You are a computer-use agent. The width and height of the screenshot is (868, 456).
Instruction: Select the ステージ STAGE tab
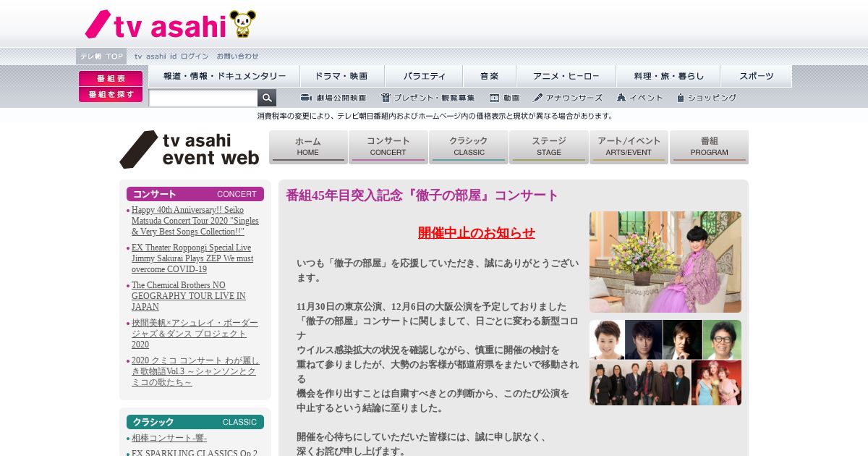[x=549, y=147]
